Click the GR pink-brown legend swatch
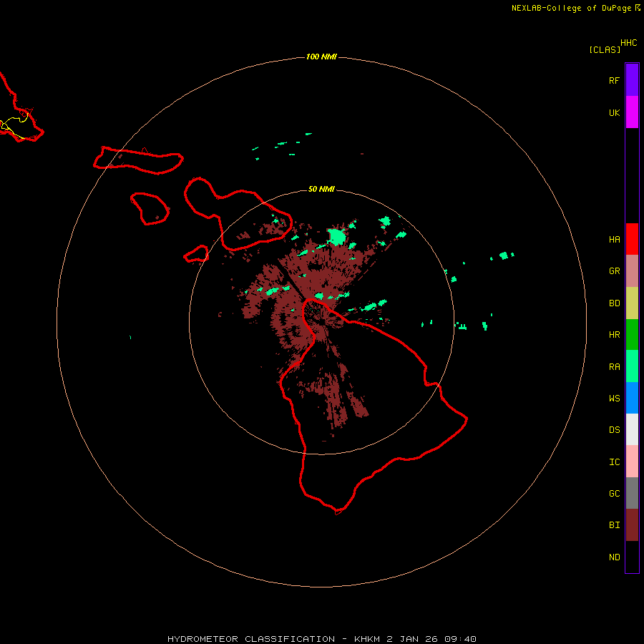The image size is (644, 644). tap(632, 271)
